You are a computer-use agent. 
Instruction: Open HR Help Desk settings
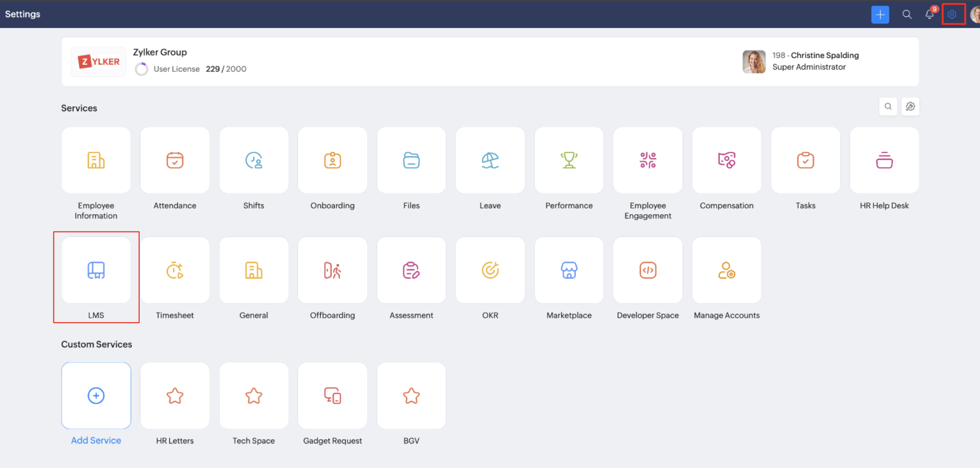[885, 160]
